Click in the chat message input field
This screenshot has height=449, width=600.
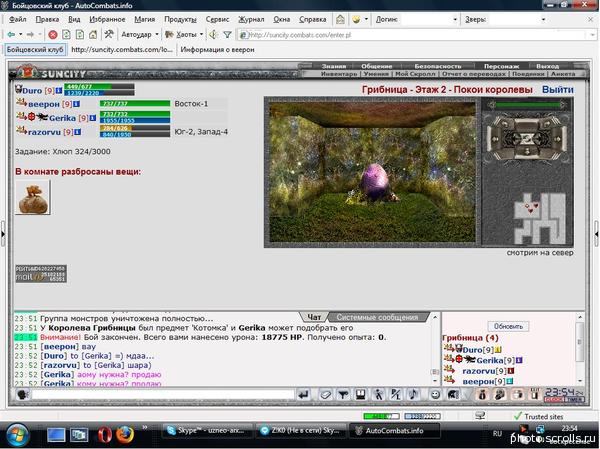[163, 394]
